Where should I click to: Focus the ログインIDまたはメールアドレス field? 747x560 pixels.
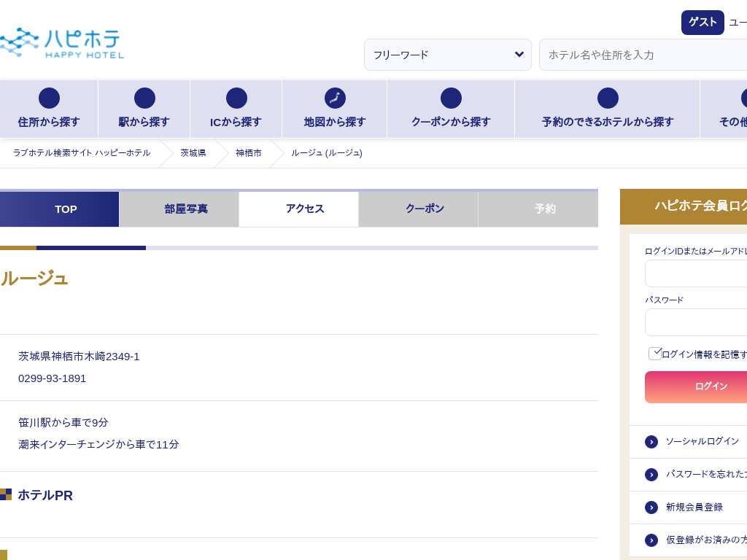[696, 274]
